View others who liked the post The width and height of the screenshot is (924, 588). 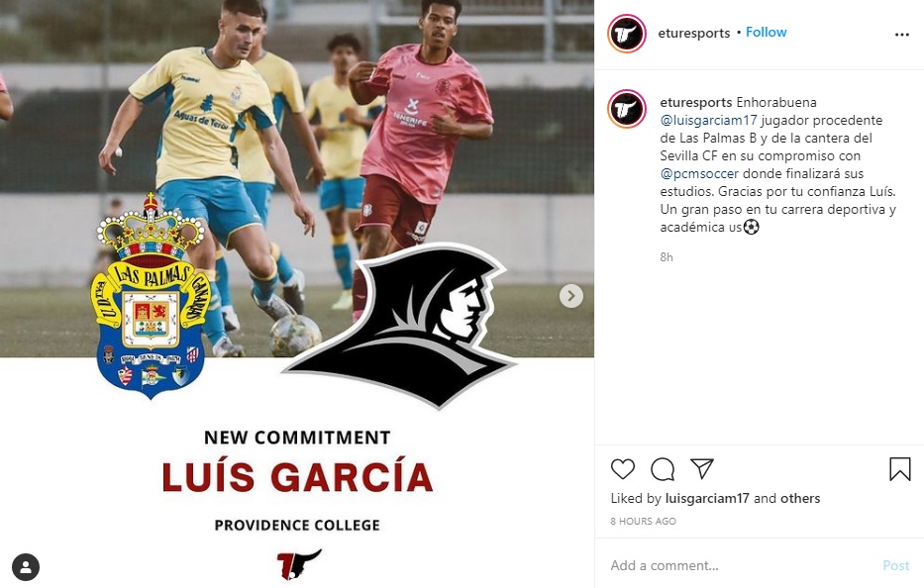point(800,499)
